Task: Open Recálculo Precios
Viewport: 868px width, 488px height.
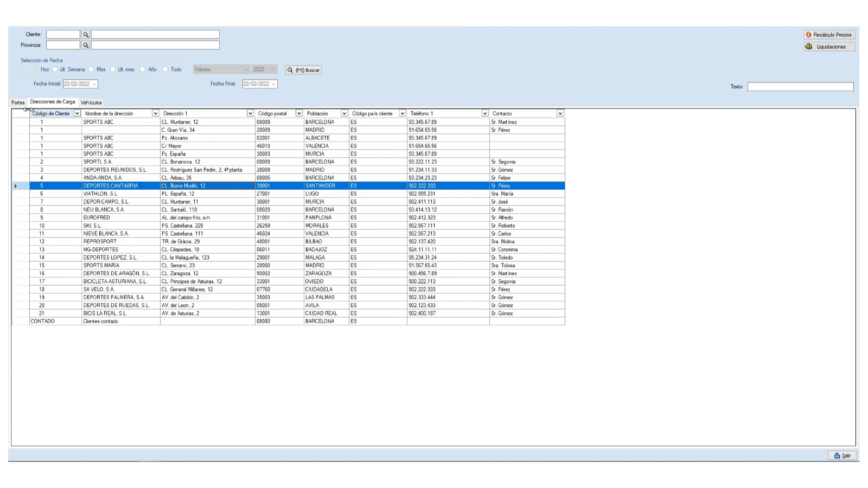Action: click(x=829, y=35)
